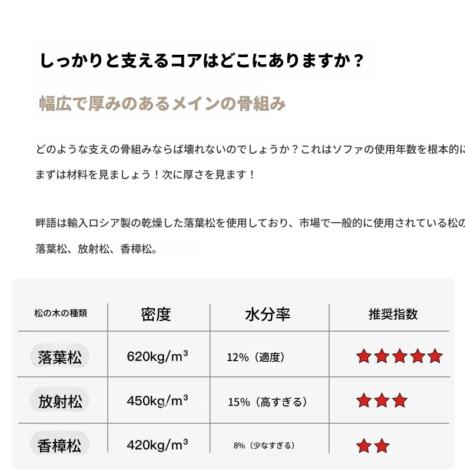This screenshot has height=476, width=465.
Task: Select the 香樟松 pill label
Action: point(59,445)
